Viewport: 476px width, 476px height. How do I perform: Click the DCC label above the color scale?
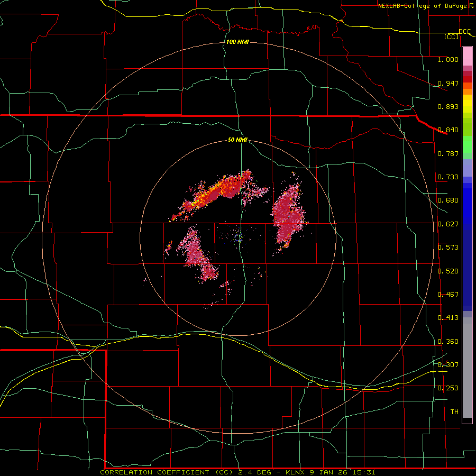tap(464, 32)
